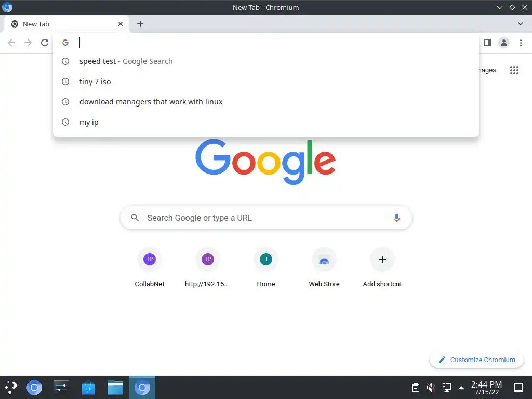Open Chromium three-dot menu

point(521,43)
